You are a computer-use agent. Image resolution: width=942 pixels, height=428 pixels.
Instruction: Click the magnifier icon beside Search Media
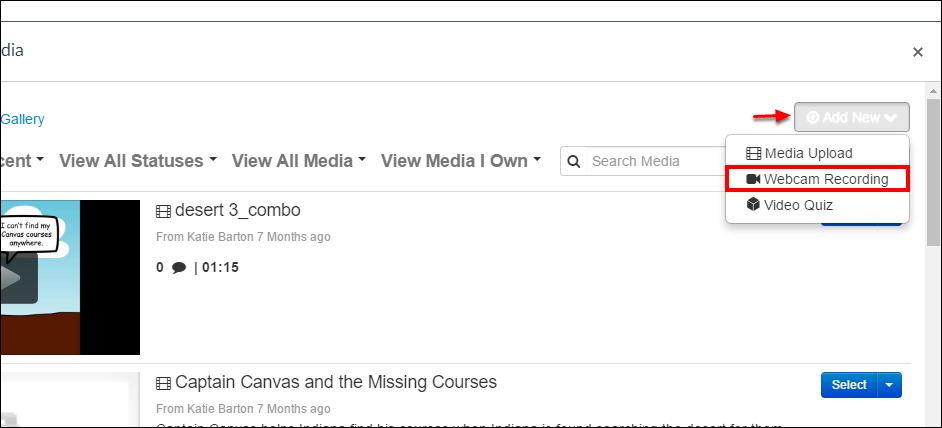coord(574,161)
